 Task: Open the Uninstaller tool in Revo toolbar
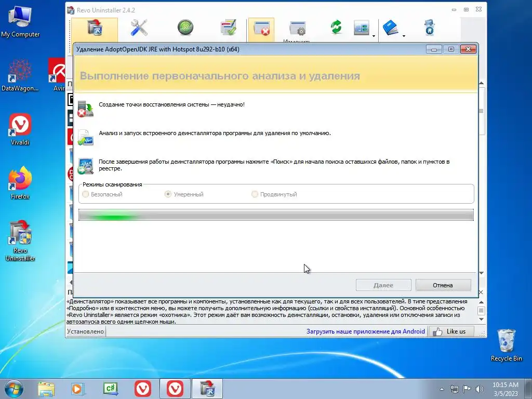(95, 30)
